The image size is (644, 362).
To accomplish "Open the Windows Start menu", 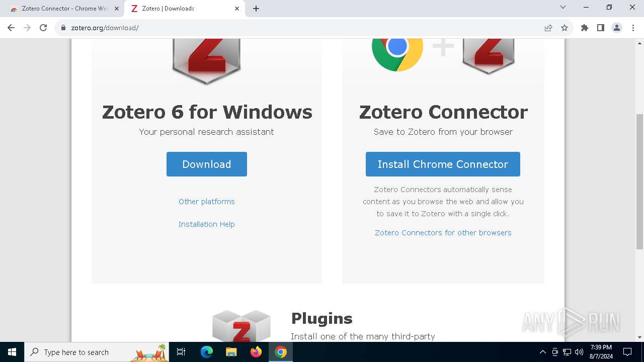I will point(12,352).
